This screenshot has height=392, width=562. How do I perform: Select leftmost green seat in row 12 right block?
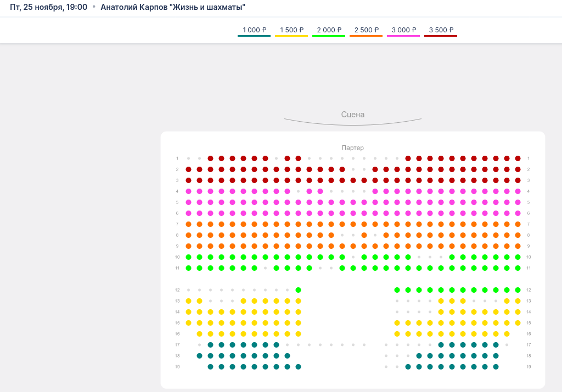[397, 290]
